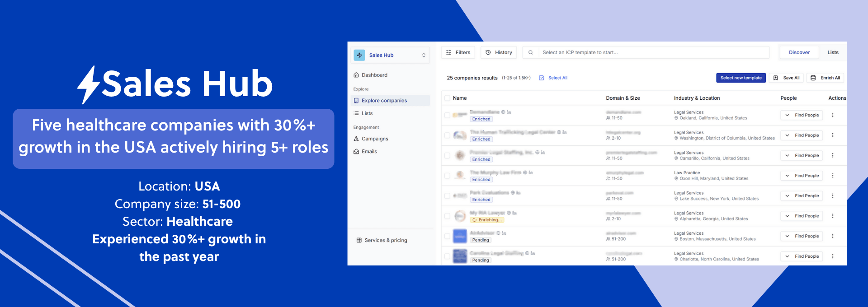868x307 pixels.
Task: Open Explore companies in sidebar
Action: [x=384, y=101]
